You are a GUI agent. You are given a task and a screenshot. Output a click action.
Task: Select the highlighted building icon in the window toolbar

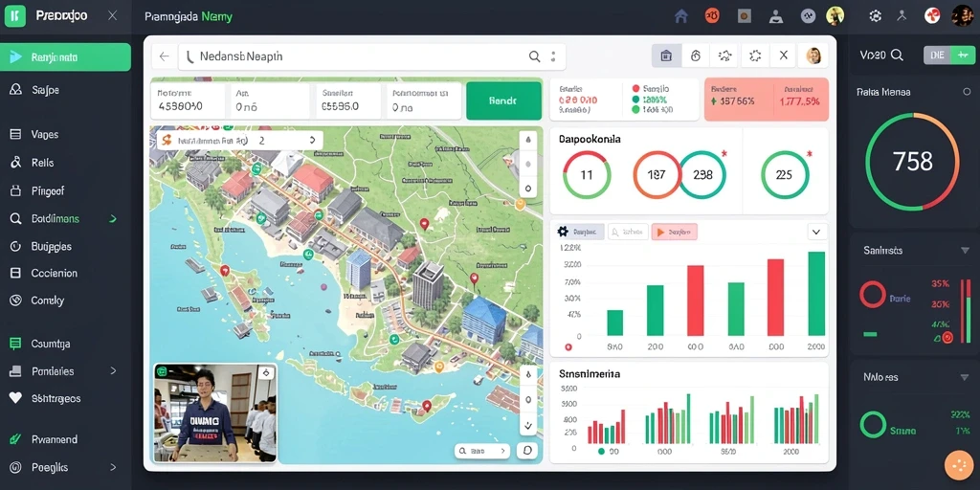pos(666,56)
